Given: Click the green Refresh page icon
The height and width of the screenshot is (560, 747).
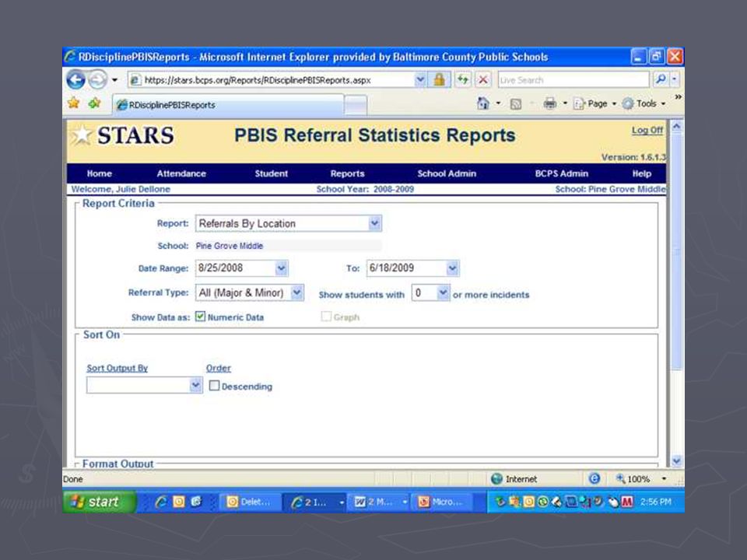Looking at the screenshot, I should pos(462,79).
